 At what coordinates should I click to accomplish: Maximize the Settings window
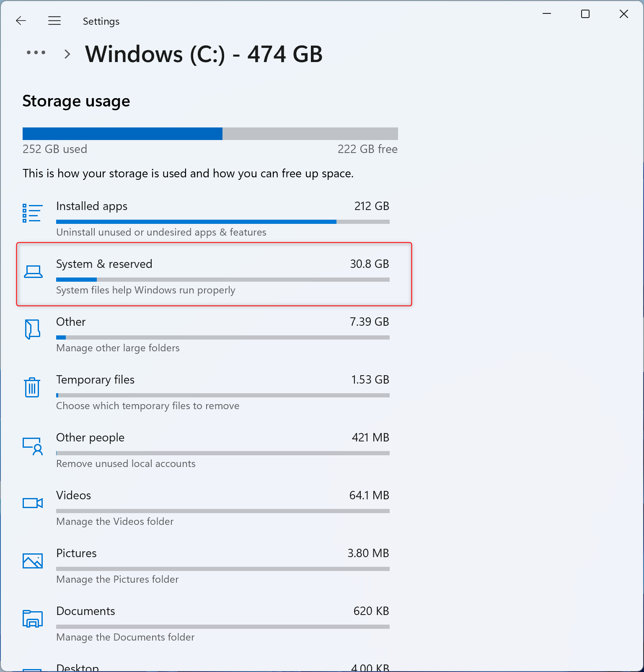click(585, 14)
